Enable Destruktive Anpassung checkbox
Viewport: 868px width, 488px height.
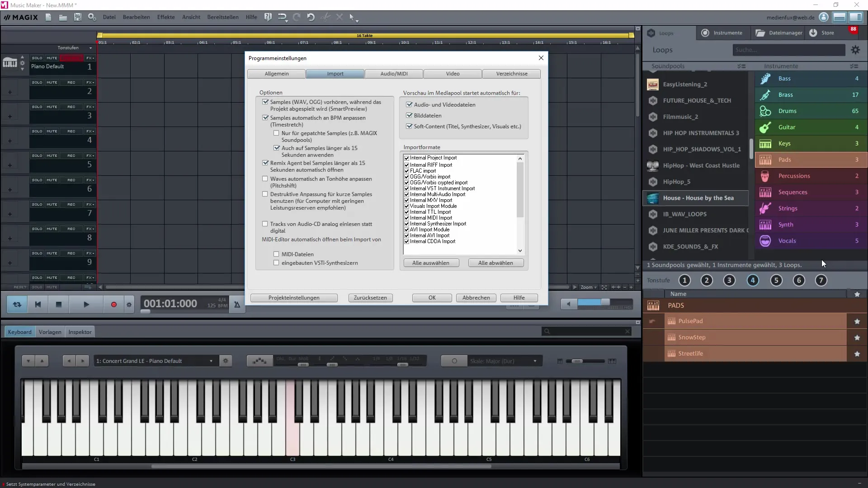tap(265, 194)
